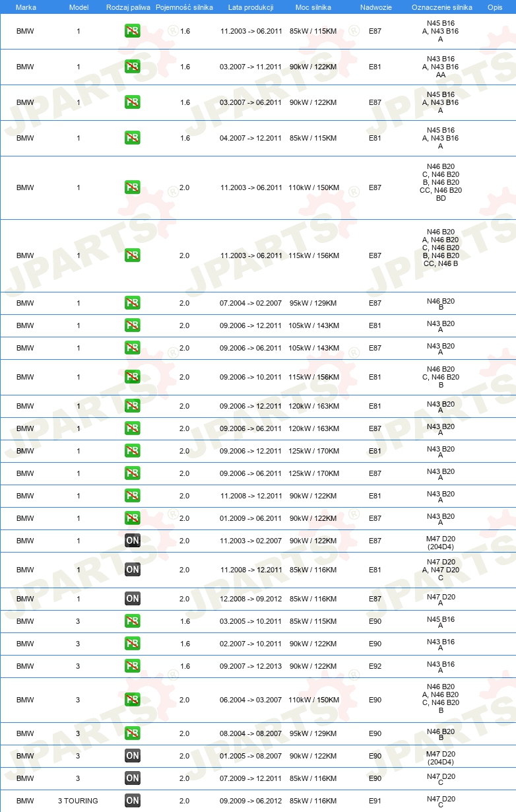This screenshot has height=812, width=516.
Task: Click the Lata produkcji column header
Action: [x=251, y=7]
